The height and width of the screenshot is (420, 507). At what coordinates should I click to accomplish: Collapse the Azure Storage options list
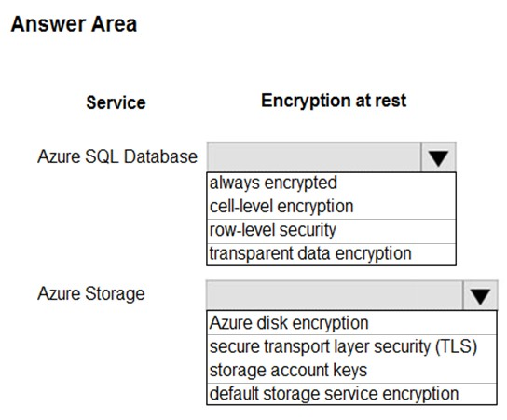pos(480,295)
